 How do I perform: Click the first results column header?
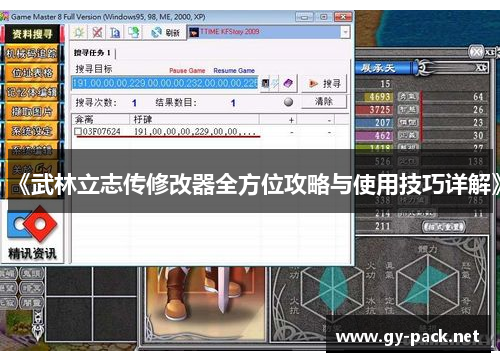click(x=101, y=119)
